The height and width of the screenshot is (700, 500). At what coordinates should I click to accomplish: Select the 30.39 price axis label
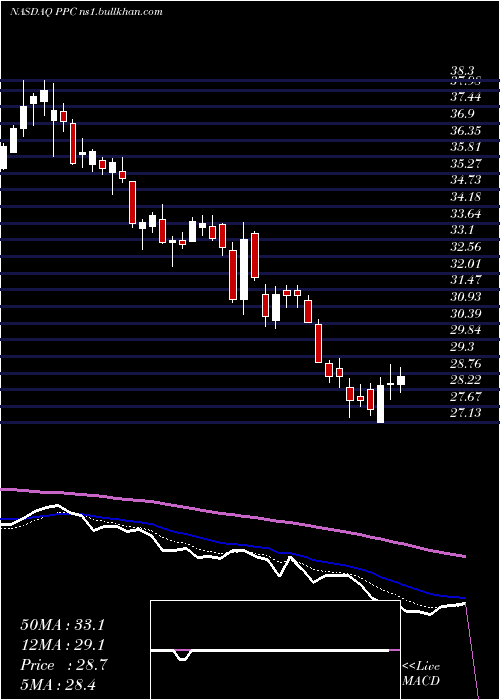pos(465,314)
